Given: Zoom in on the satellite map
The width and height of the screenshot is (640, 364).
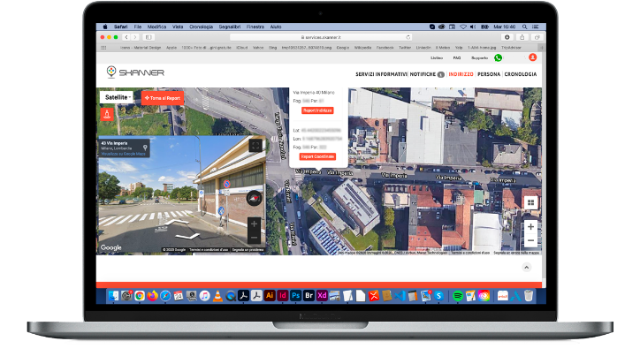Looking at the screenshot, I should pos(530,227).
